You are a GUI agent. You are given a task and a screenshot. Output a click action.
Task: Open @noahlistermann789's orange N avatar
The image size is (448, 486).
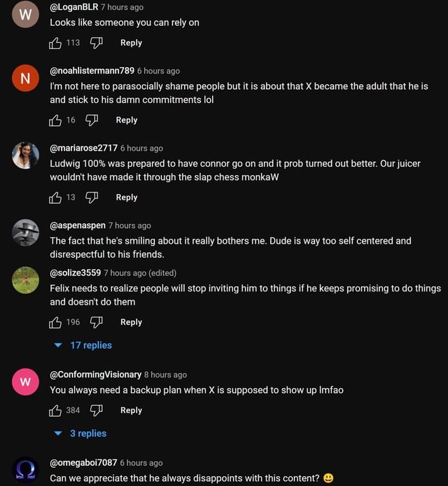tap(26, 78)
